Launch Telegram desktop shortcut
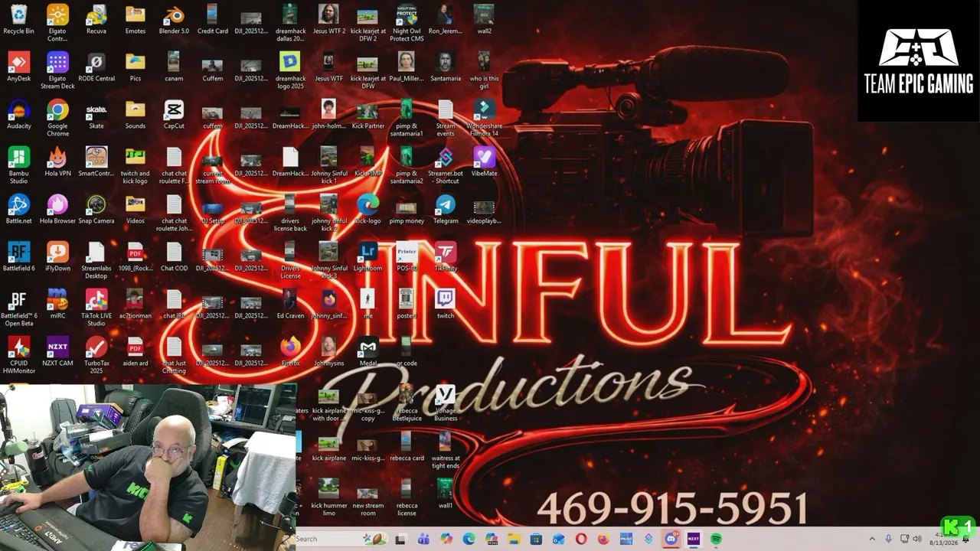 pyautogui.click(x=446, y=210)
